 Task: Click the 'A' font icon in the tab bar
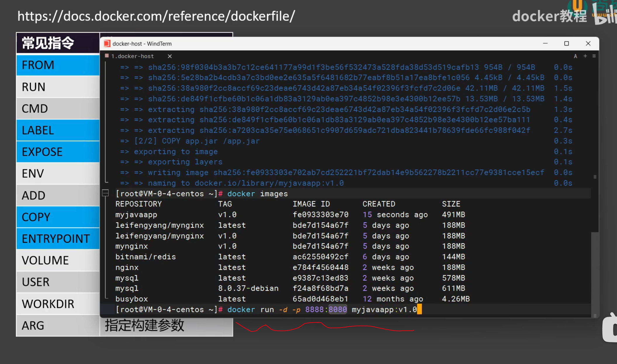(x=575, y=56)
